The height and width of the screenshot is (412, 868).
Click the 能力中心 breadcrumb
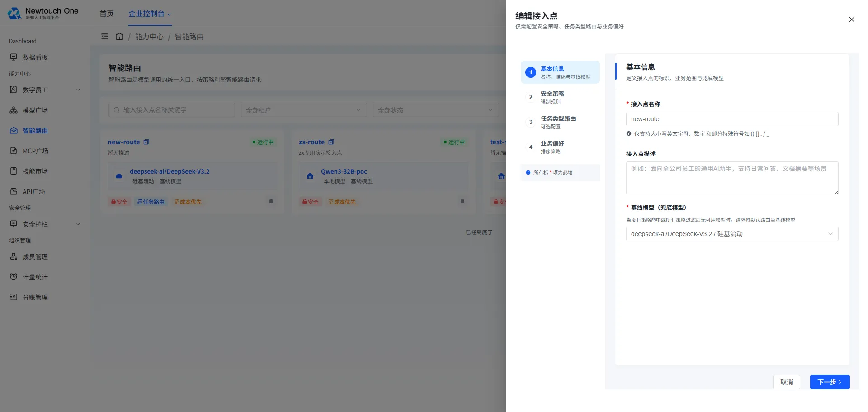pyautogui.click(x=149, y=37)
